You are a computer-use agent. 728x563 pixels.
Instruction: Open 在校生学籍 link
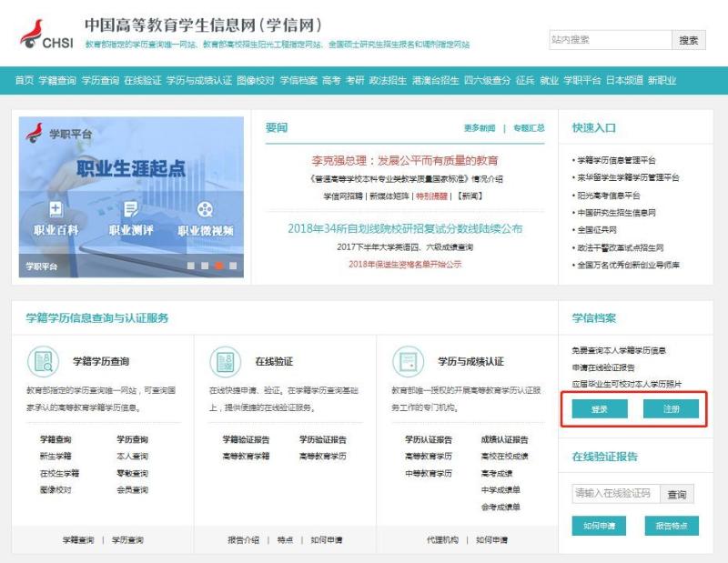pyautogui.click(x=59, y=474)
